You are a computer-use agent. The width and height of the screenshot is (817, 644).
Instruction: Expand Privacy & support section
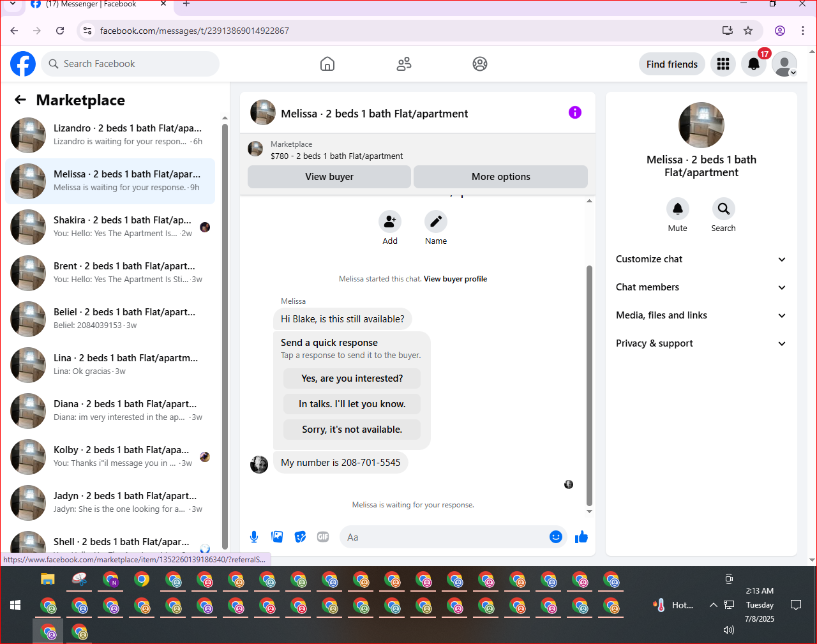coord(701,343)
